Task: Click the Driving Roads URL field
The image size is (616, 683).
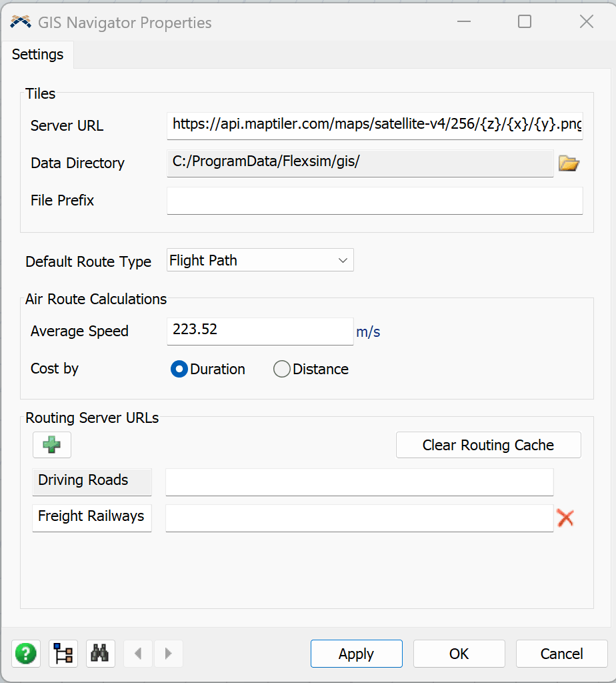Action: (359, 482)
